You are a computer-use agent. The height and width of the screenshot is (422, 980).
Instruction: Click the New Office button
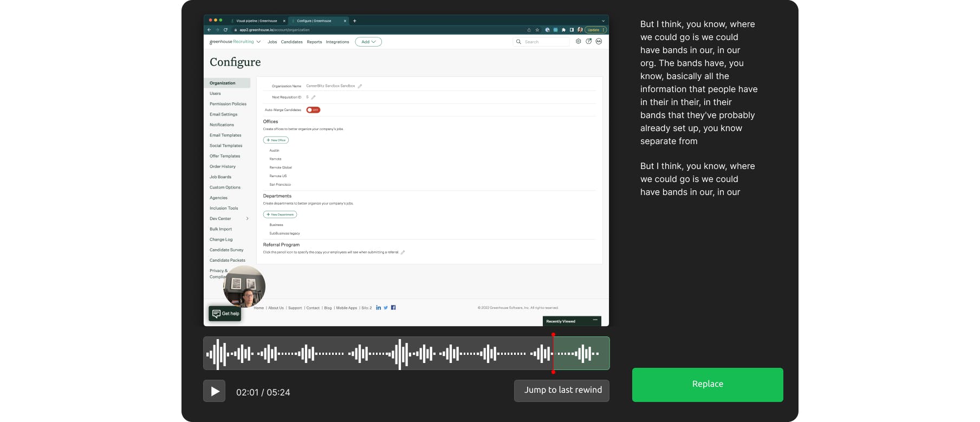click(276, 140)
